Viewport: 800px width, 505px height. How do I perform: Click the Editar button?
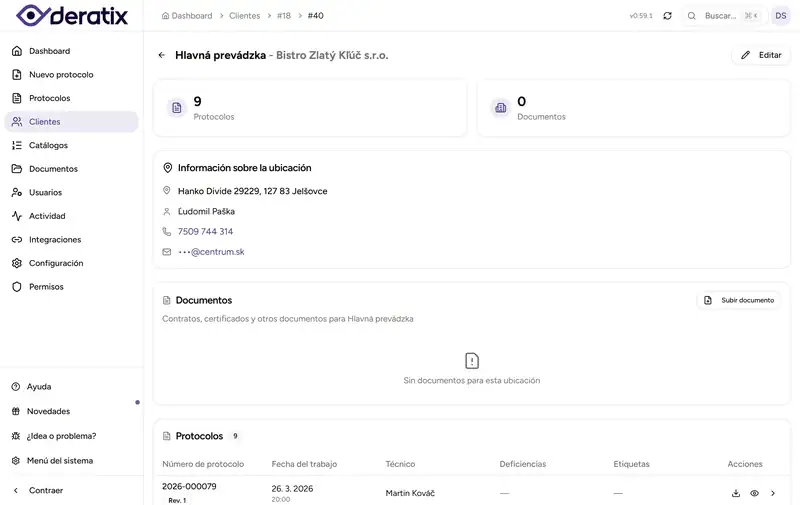(761, 55)
